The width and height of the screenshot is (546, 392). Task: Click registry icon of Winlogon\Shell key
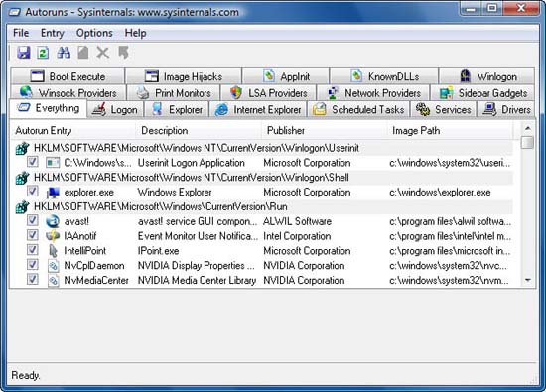click(22, 178)
